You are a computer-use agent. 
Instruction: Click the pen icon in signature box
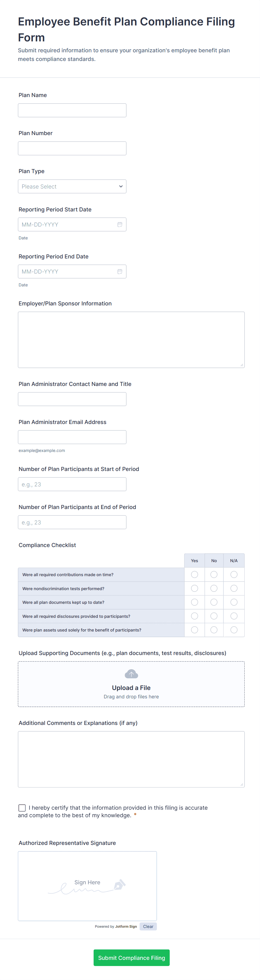[x=119, y=885]
